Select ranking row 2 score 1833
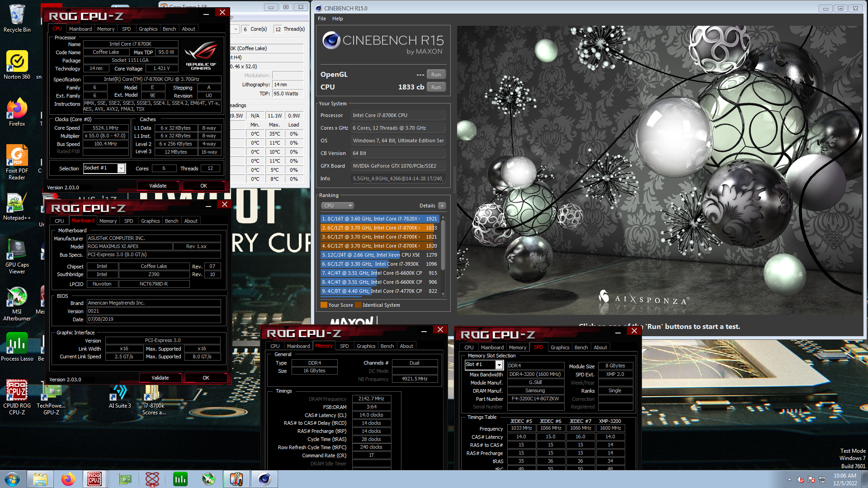 [x=379, y=228]
